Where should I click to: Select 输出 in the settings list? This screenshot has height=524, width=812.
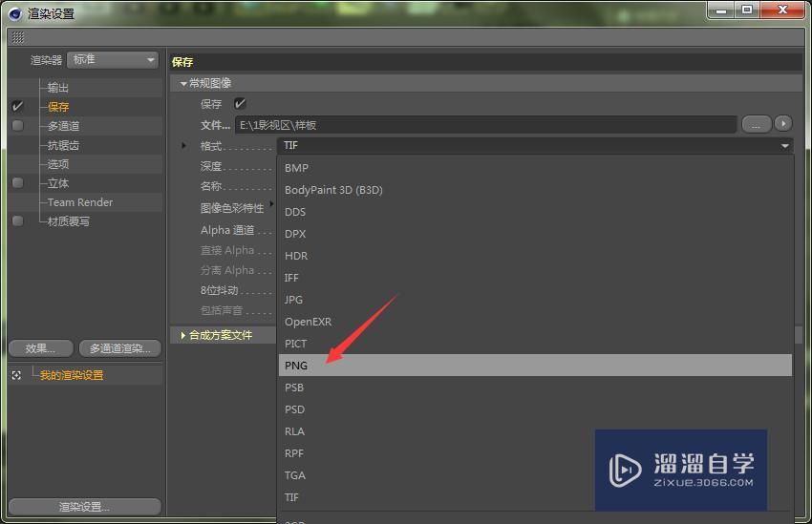58,88
